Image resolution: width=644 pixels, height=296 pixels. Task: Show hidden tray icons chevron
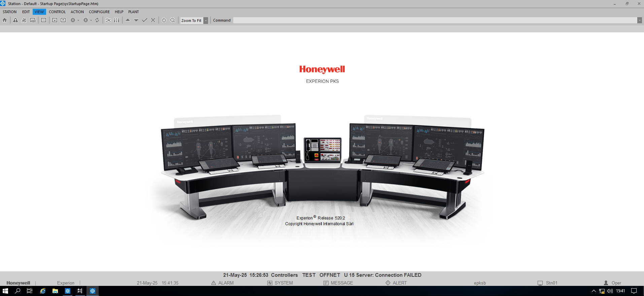pyautogui.click(x=594, y=291)
